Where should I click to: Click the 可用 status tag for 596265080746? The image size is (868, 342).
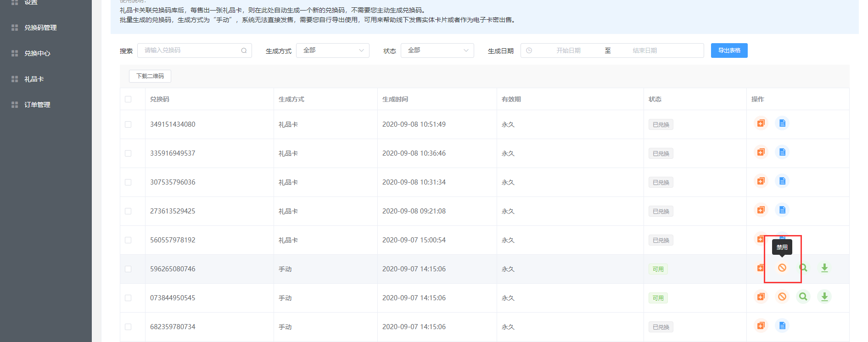point(658,269)
